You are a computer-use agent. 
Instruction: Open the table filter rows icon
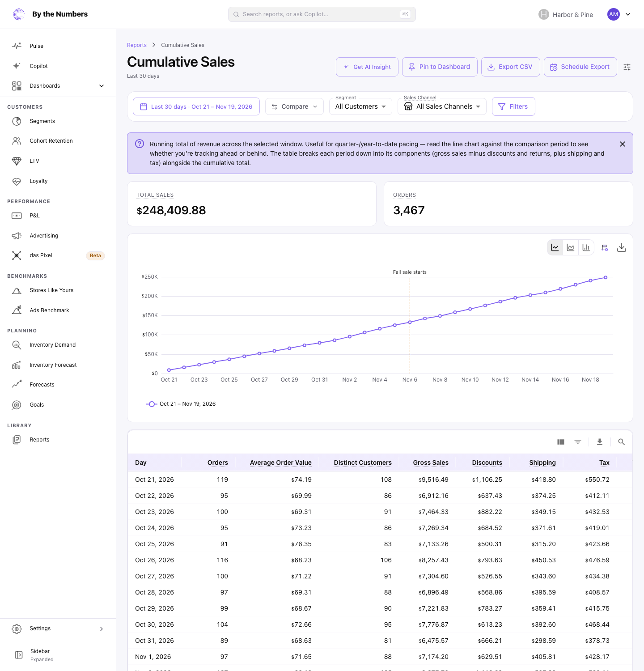(578, 442)
